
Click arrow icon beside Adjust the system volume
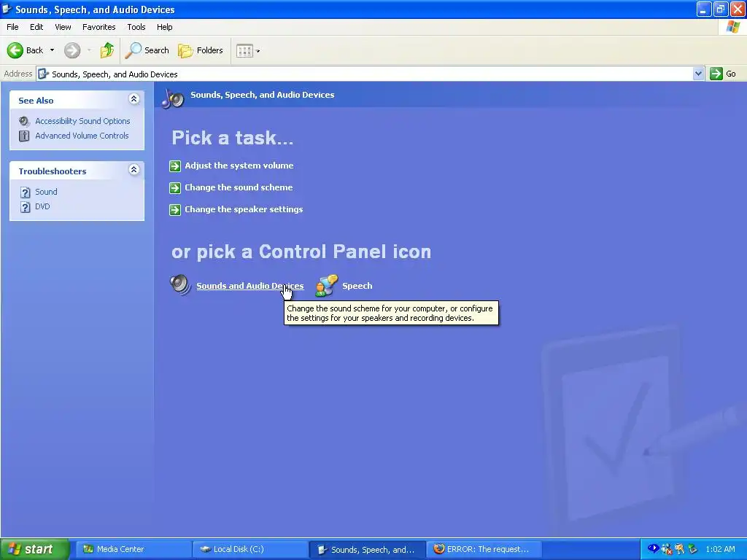(175, 166)
